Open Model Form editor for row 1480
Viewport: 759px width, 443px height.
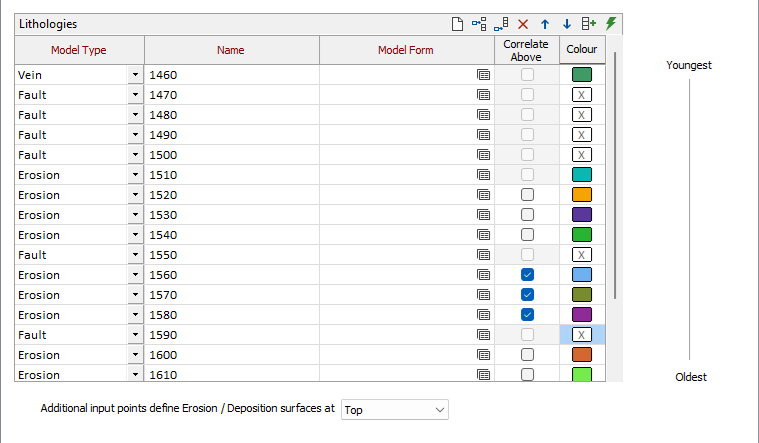coord(483,115)
